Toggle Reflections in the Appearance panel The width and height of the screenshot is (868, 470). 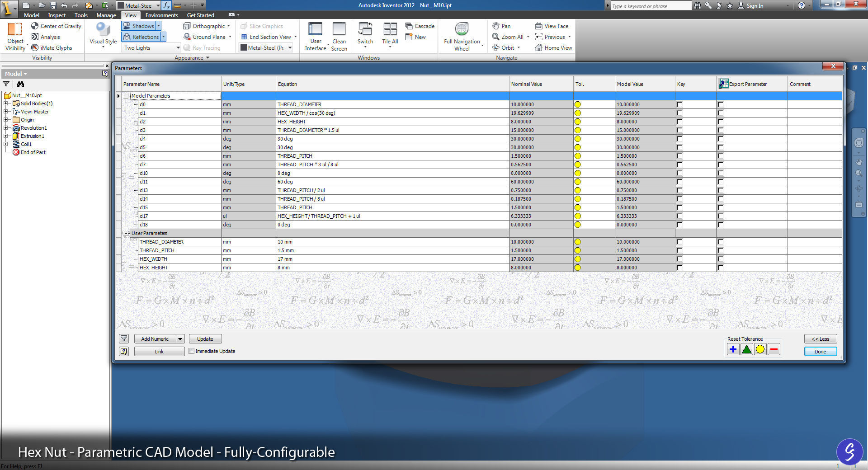point(141,37)
